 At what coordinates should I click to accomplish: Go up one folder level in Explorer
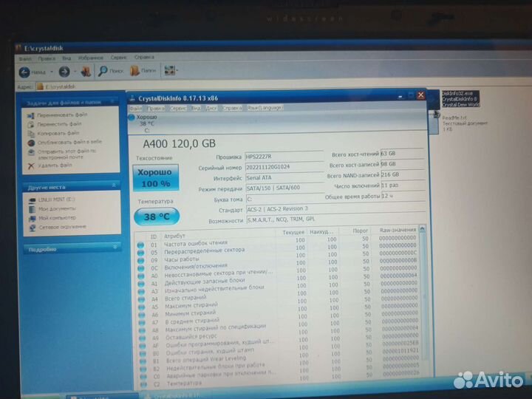tap(86, 71)
